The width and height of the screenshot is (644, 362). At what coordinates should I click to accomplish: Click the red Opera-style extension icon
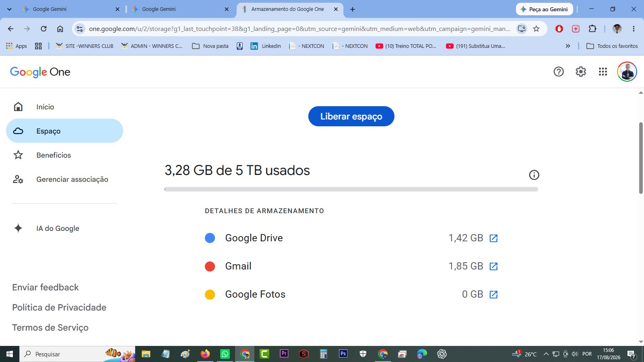(x=559, y=29)
